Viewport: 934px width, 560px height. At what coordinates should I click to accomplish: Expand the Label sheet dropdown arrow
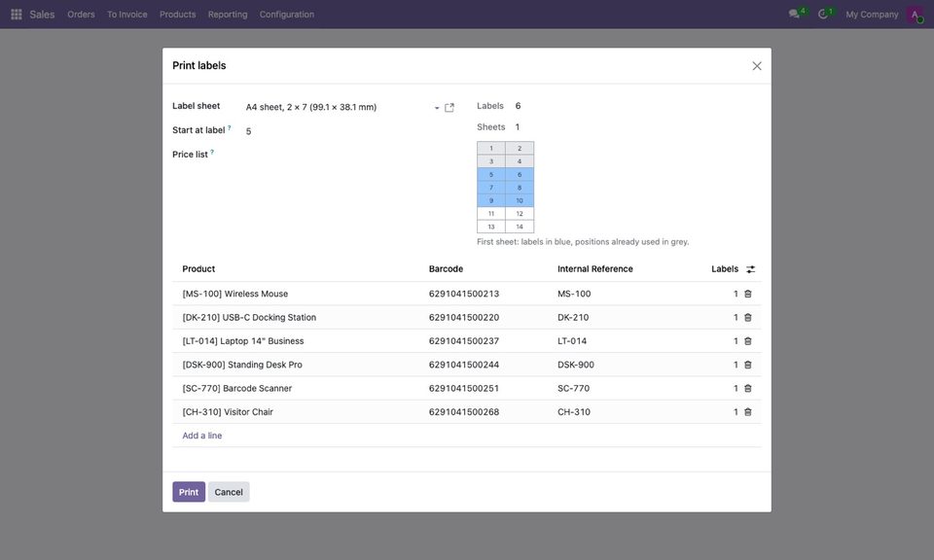(437, 108)
